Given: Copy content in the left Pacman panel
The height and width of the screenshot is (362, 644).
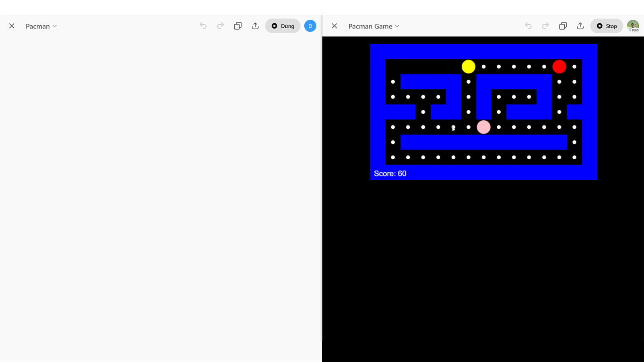Looking at the screenshot, I should pyautogui.click(x=238, y=26).
